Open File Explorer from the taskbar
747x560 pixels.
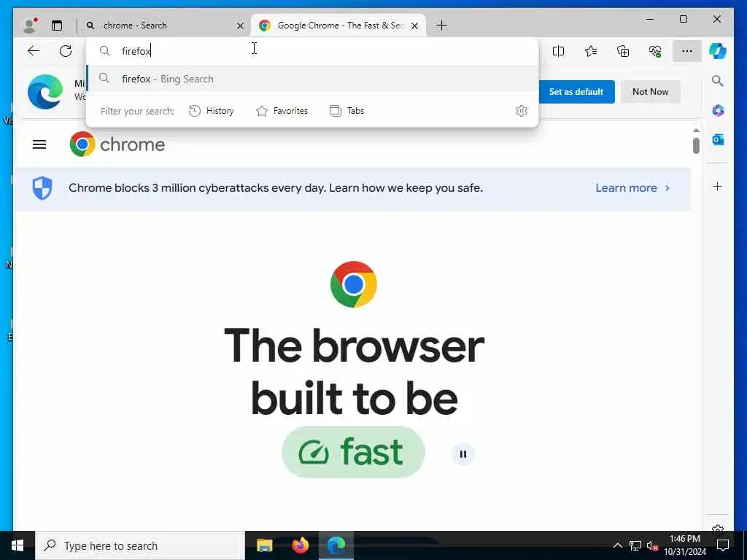click(264, 545)
